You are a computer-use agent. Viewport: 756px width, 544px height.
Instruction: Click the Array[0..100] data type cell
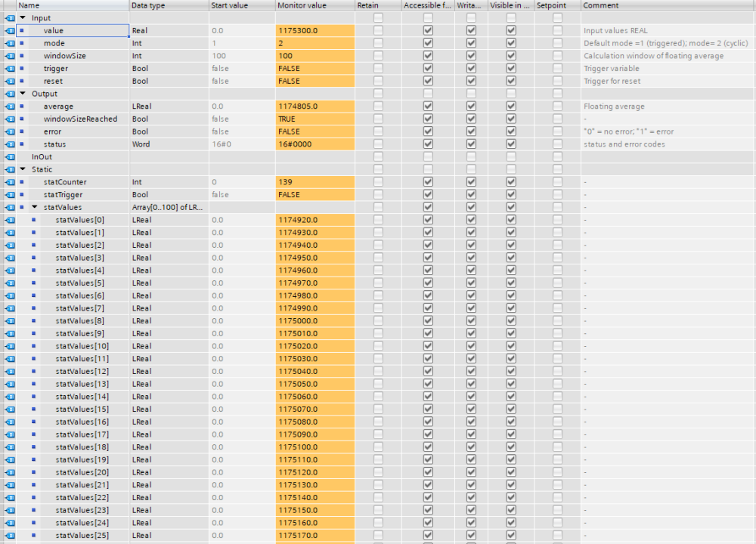[x=169, y=207]
